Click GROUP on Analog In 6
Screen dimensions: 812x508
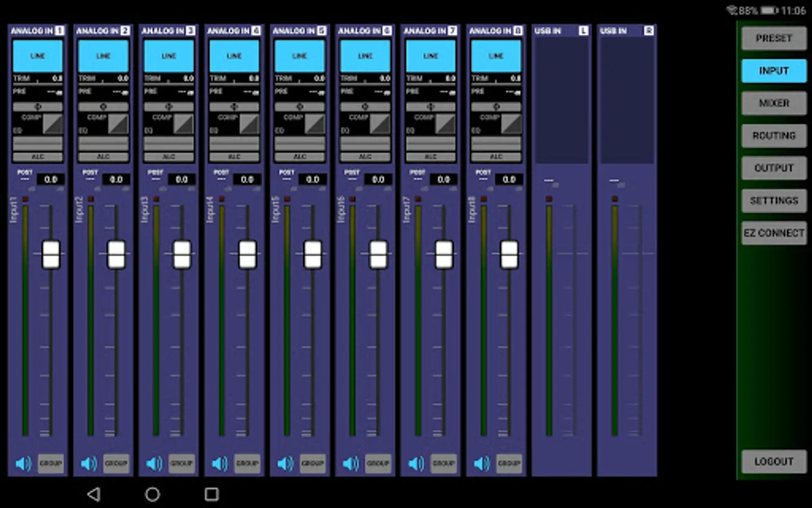tap(378, 463)
